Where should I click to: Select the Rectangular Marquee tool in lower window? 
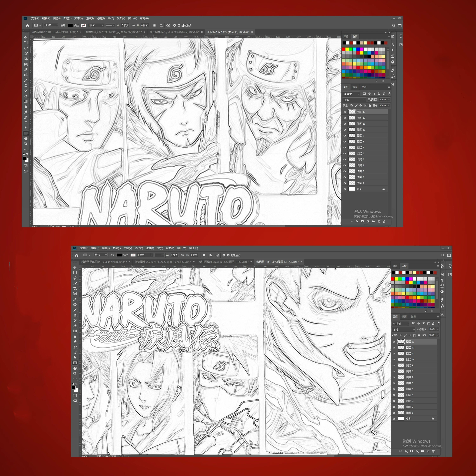(x=75, y=273)
